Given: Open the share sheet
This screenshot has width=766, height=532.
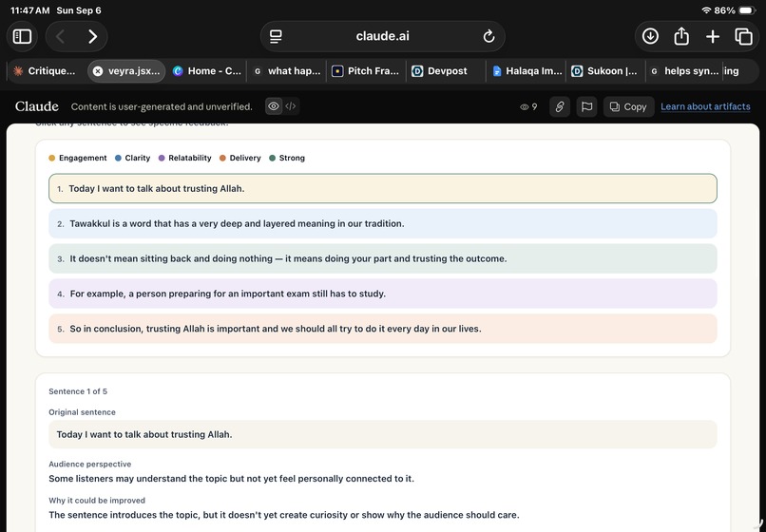Looking at the screenshot, I should click(681, 37).
